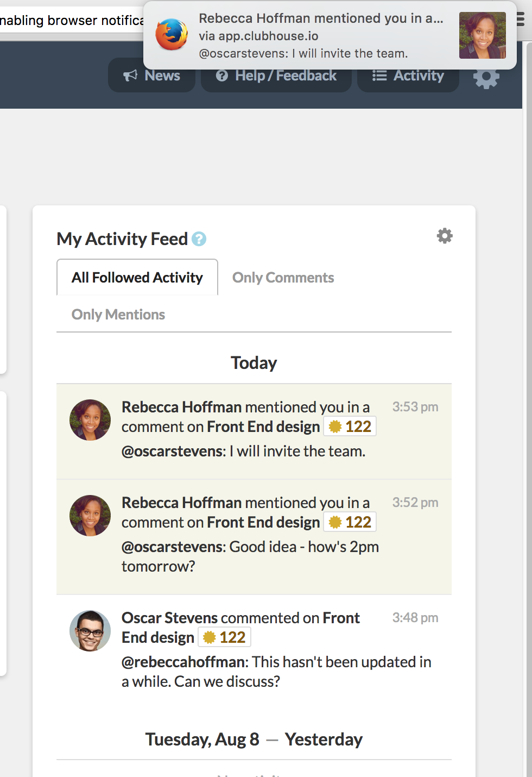Open story badge 122 in 3:52 pm entry
This screenshot has height=777, width=532.
tap(350, 522)
